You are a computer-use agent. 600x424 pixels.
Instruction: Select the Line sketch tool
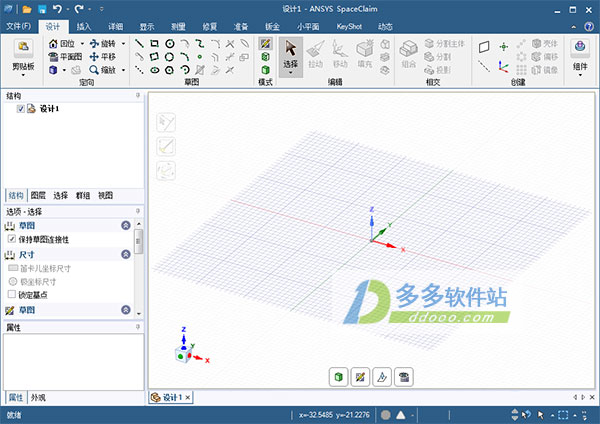(140, 44)
